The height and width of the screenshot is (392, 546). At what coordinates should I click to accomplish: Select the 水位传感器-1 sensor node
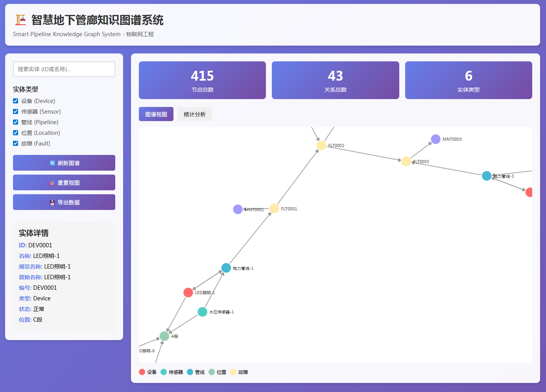(202, 312)
